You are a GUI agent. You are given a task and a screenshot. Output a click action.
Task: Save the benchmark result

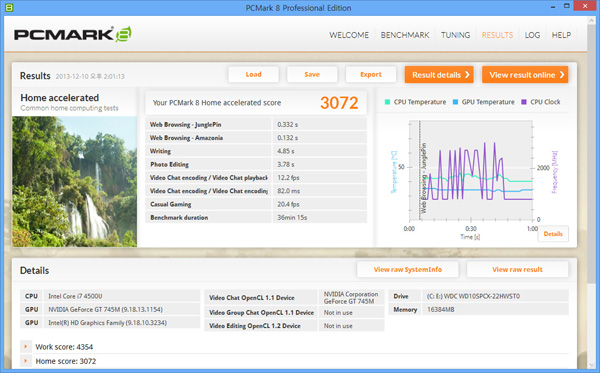312,75
